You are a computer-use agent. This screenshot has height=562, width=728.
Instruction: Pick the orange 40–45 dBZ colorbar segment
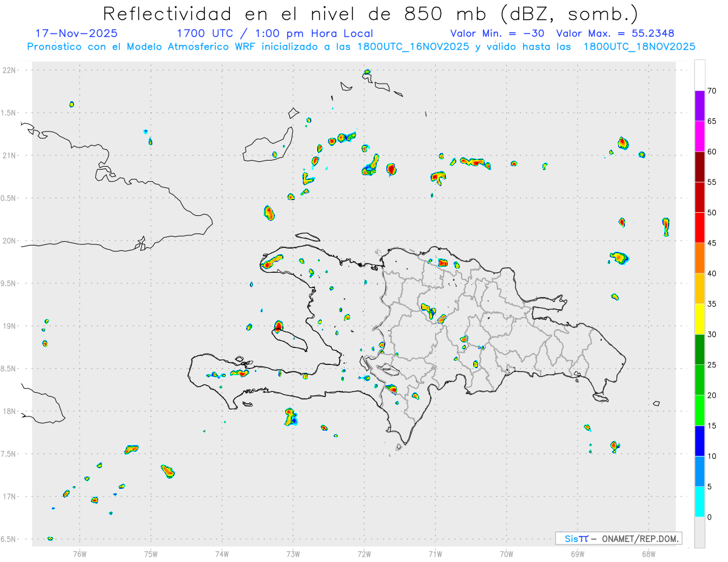point(699,258)
